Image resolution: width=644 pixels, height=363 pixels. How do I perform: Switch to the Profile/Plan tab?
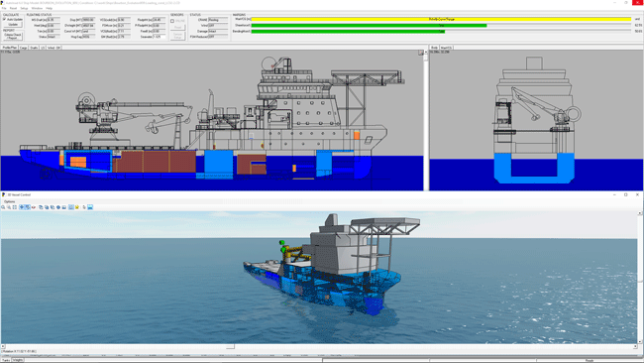(x=10, y=48)
